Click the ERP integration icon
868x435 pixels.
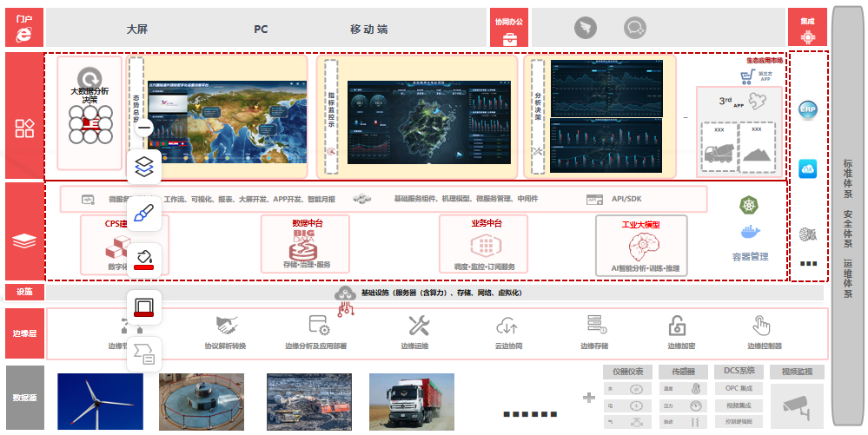point(808,109)
